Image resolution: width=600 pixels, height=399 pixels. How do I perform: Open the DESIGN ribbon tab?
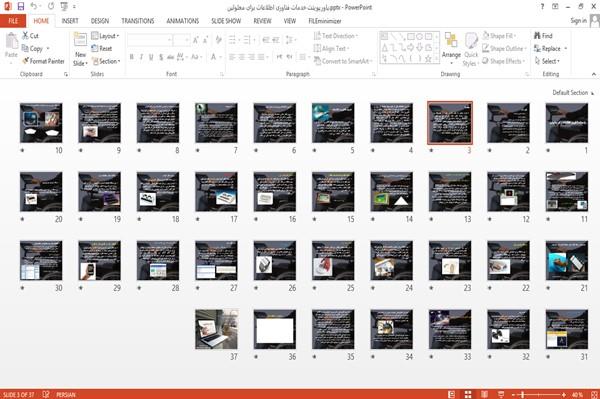click(100, 21)
